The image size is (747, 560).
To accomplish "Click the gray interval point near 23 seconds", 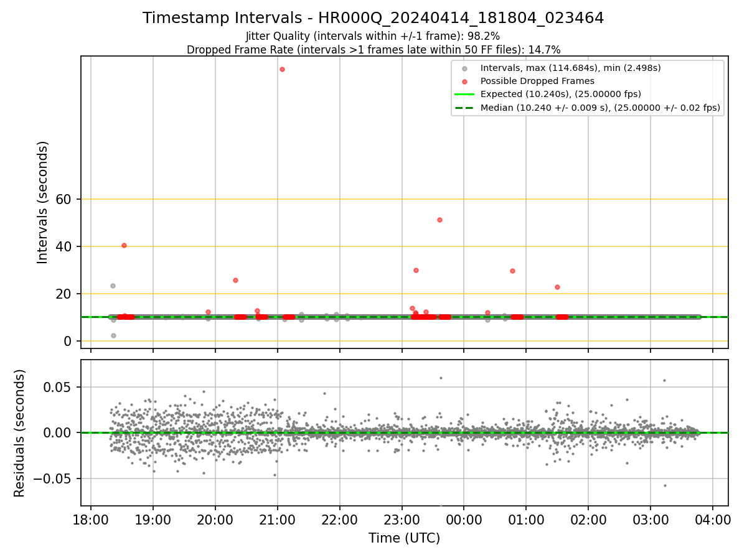I will [x=113, y=286].
